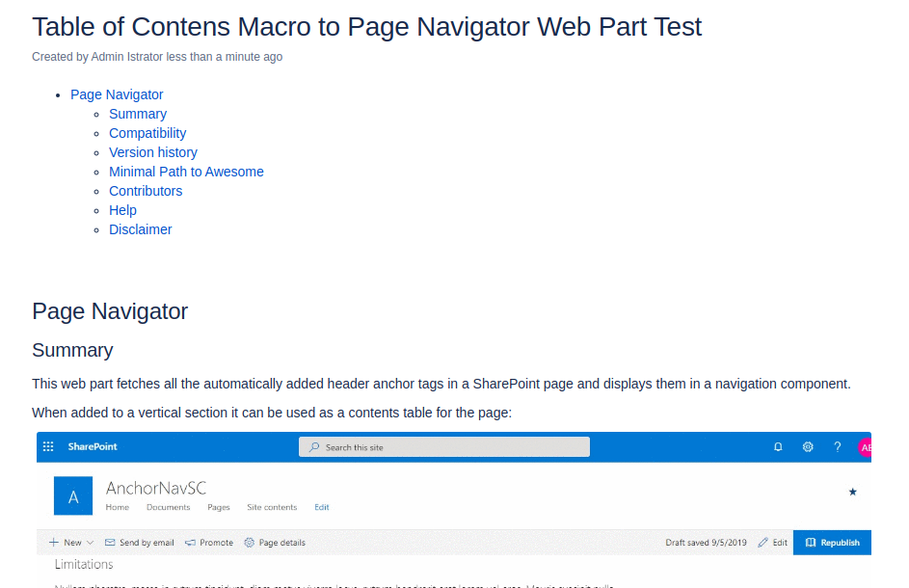Click Send by email in command bar

tap(139, 543)
